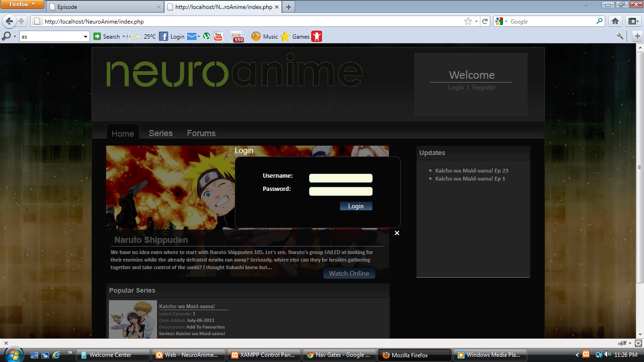The height and width of the screenshot is (362, 644).
Task: Reload the current page
Action: coord(485,21)
